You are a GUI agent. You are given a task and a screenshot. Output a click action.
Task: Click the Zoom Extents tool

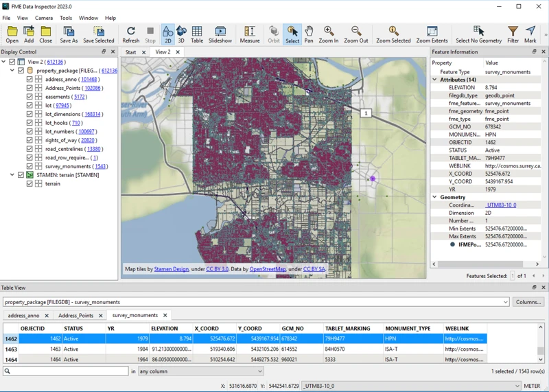[x=432, y=34]
